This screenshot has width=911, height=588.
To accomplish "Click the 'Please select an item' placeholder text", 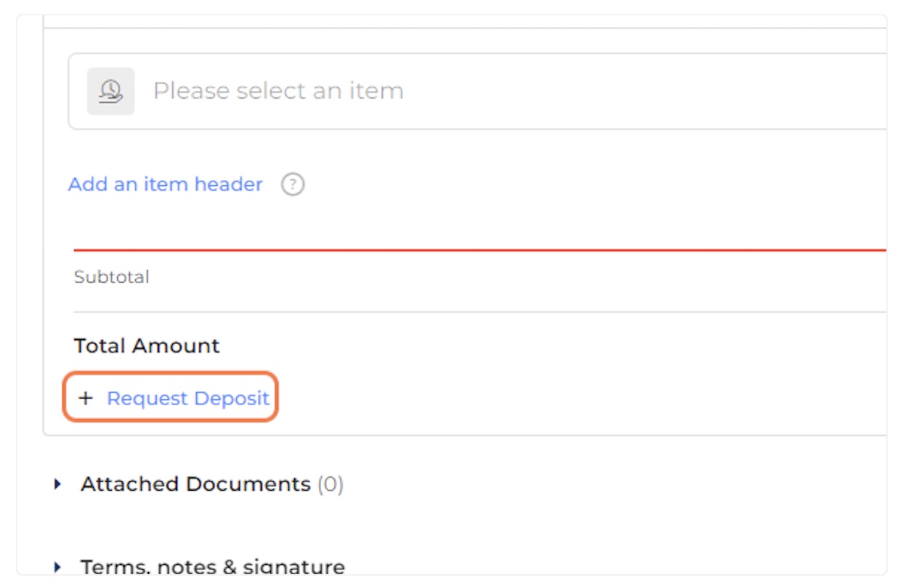I will click(x=278, y=91).
